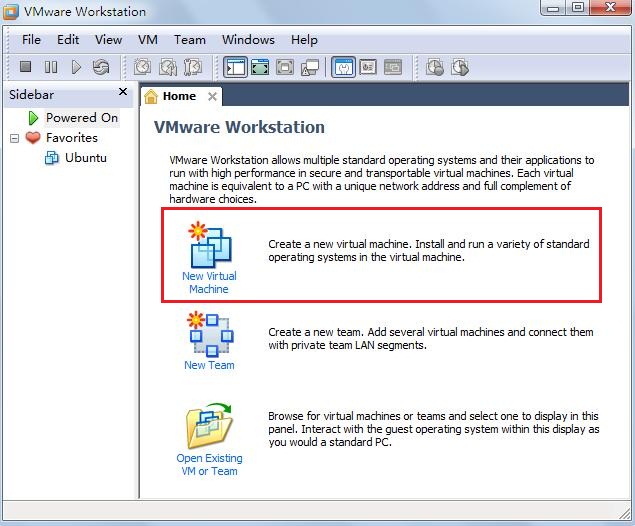Click the VMware Workstation title bar icon
635x526 pixels.
11,12
